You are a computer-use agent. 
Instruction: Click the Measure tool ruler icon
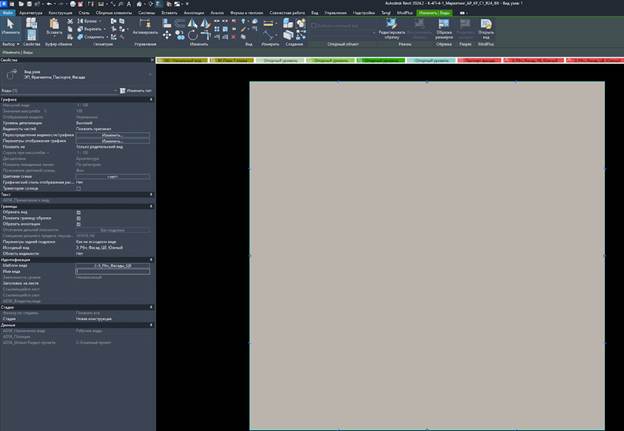(x=268, y=23)
